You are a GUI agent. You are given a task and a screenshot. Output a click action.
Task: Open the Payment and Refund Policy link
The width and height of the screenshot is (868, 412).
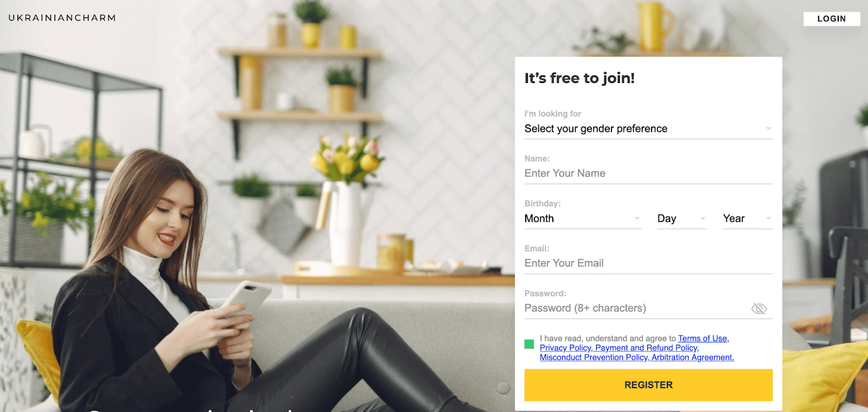647,348
